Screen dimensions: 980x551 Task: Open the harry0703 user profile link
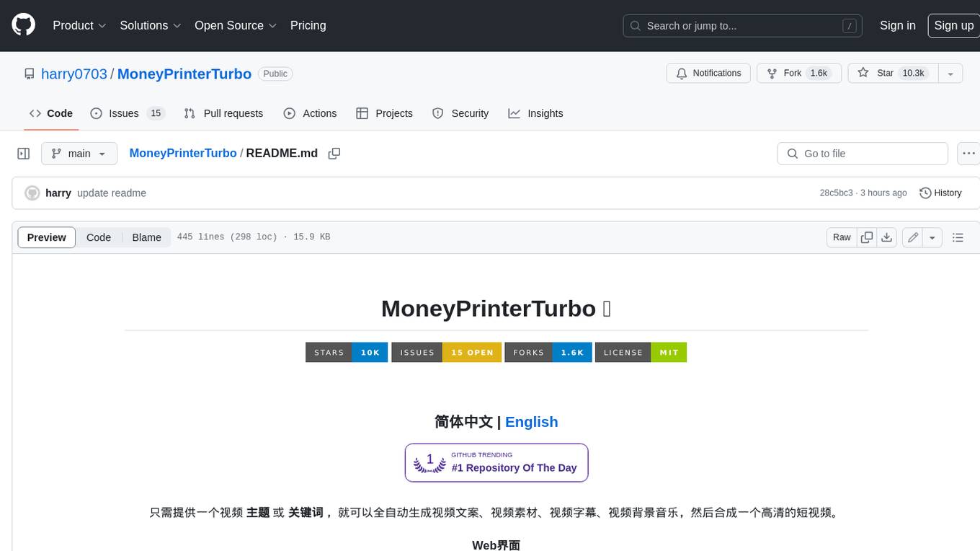(x=74, y=74)
